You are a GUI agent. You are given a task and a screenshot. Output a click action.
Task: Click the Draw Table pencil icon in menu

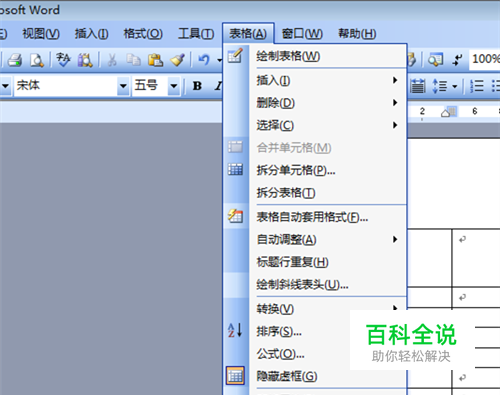235,56
